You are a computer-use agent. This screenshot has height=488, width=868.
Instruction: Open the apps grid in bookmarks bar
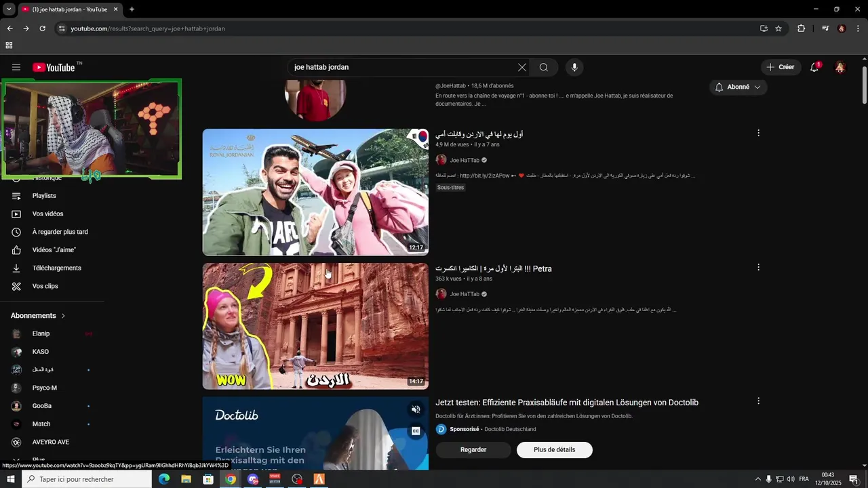click(9, 45)
